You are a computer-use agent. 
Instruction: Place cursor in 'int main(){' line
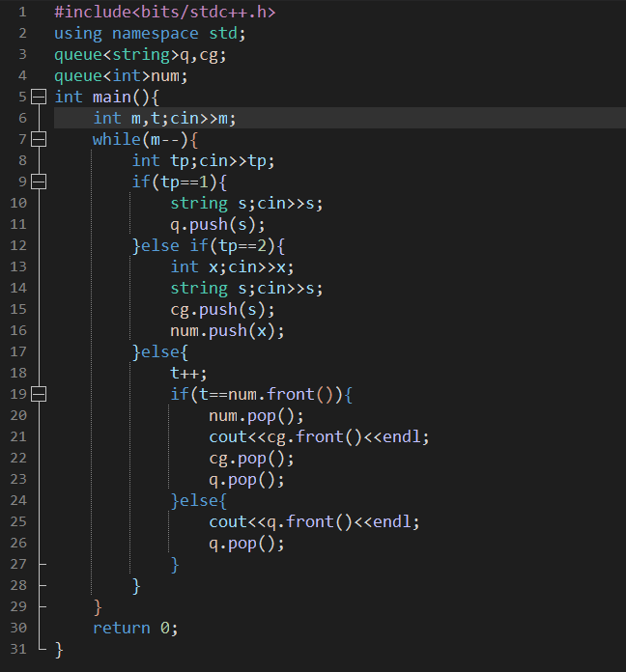(107, 97)
